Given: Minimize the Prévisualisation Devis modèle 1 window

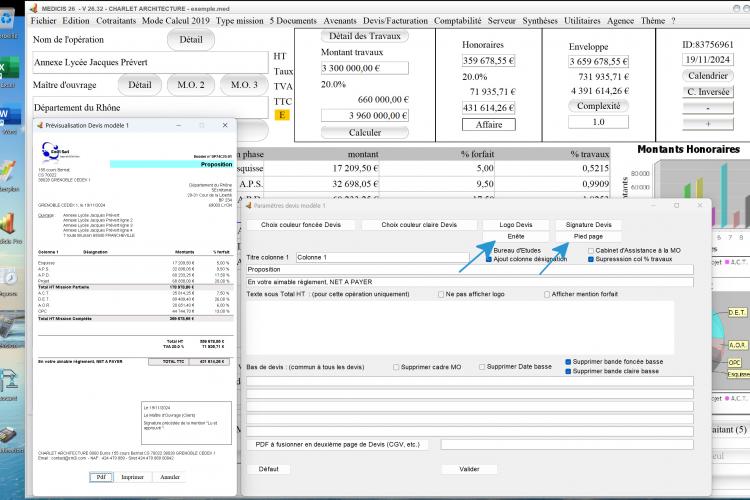Looking at the screenshot, I should [x=178, y=125].
